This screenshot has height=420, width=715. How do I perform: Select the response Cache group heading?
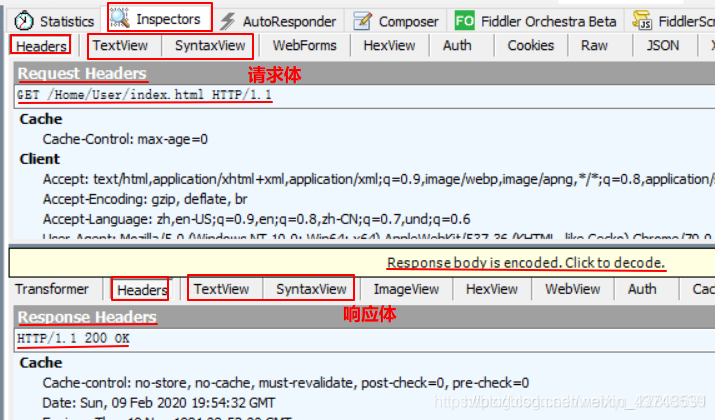tap(41, 363)
